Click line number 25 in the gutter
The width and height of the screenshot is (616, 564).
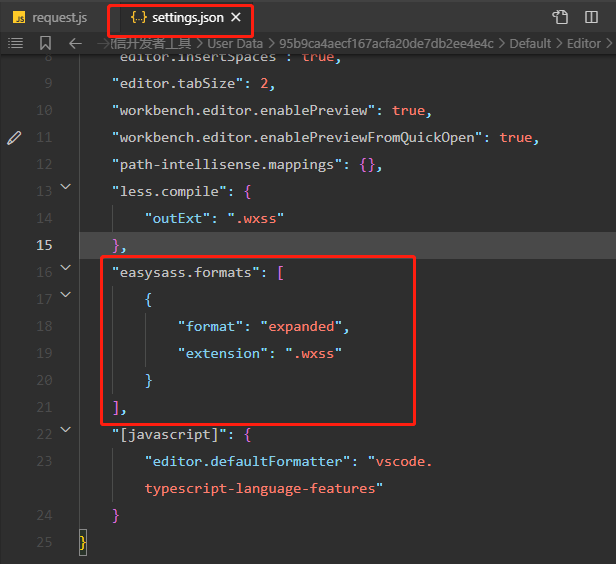click(x=44, y=542)
